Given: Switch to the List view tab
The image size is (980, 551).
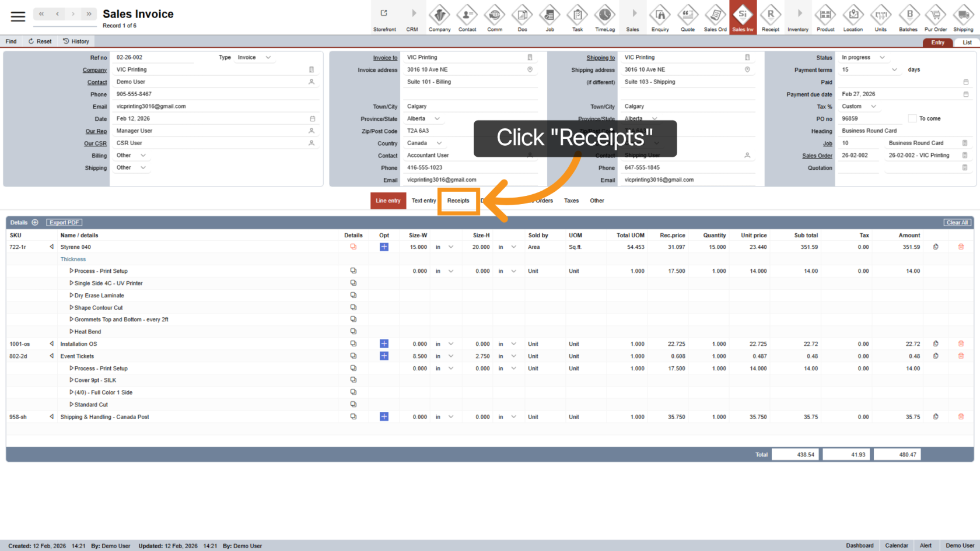Looking at the screenshot, I should (967, 43).
